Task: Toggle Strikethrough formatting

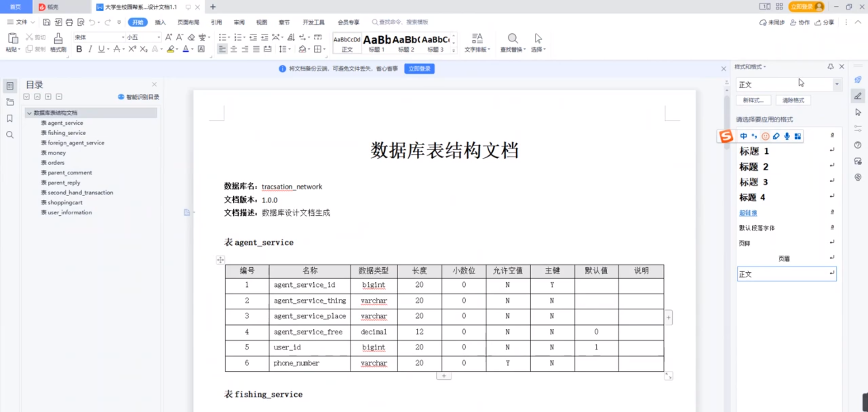Action: point(117,49)
